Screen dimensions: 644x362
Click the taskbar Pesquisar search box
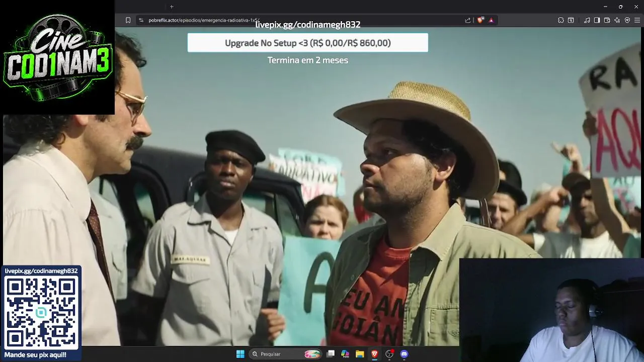pos(285,354)
